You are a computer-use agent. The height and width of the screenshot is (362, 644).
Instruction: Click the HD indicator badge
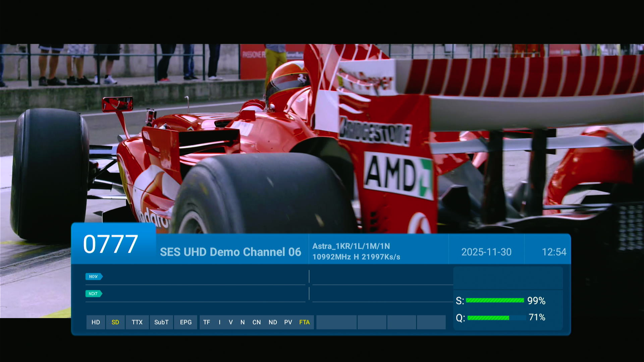click(96, 322)
